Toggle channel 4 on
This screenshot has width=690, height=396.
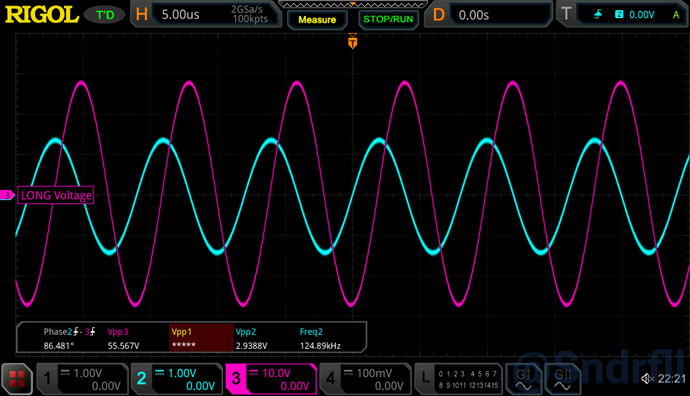[365, 379]
